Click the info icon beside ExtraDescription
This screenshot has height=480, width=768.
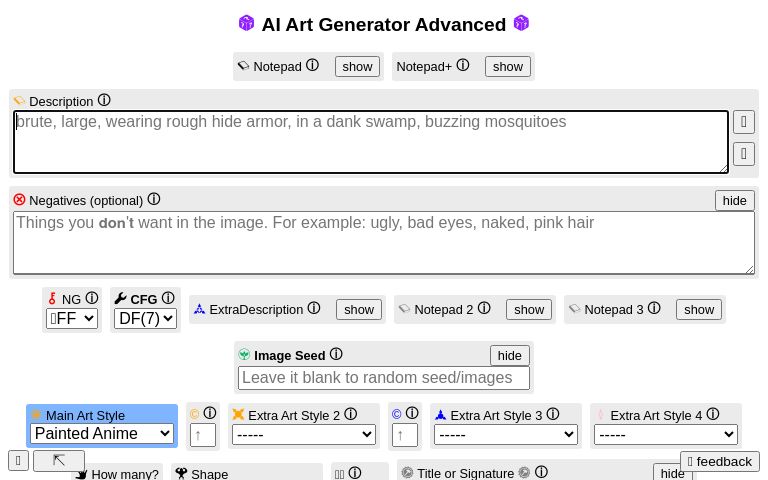[314, 309]
